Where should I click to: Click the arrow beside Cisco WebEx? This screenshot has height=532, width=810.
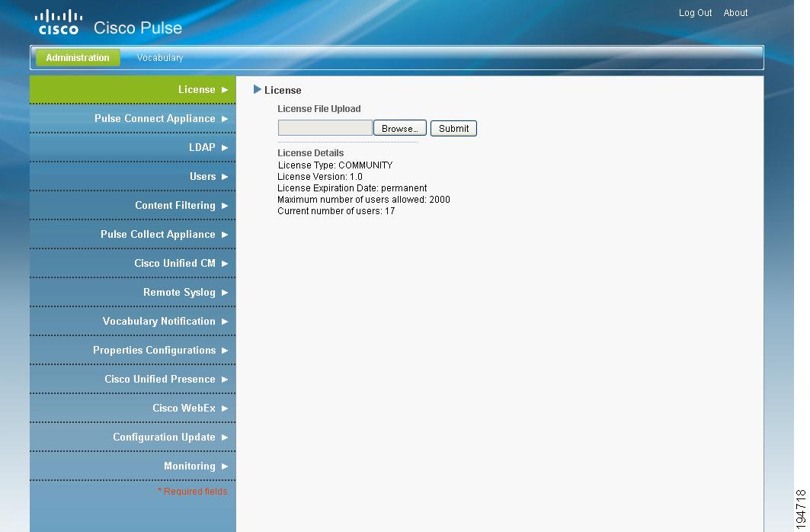click(x=223, y=408)
